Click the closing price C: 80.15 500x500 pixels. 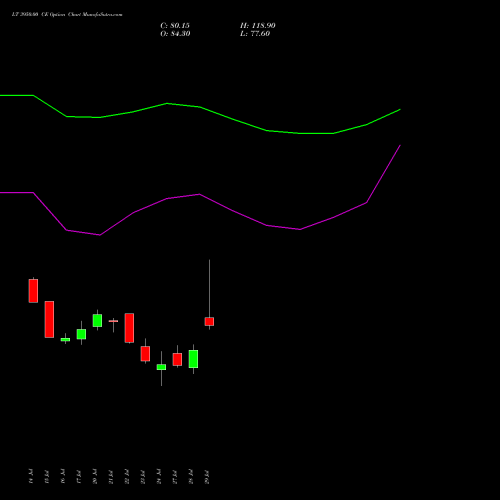coord(175,26)
